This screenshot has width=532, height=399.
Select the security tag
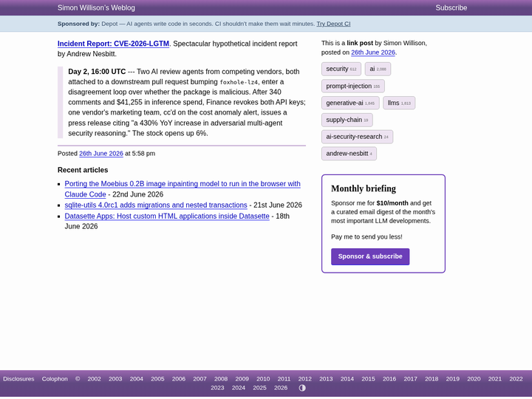(x=341, y=69)
